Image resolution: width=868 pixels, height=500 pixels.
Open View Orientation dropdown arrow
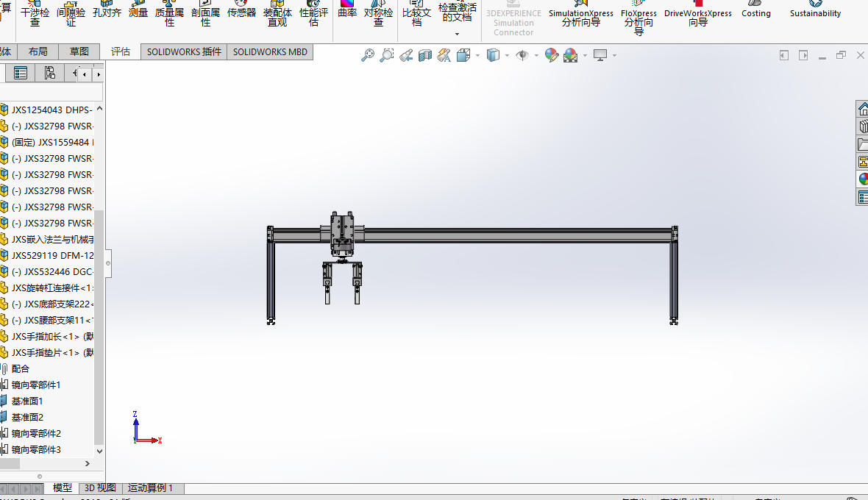point(477,55)
